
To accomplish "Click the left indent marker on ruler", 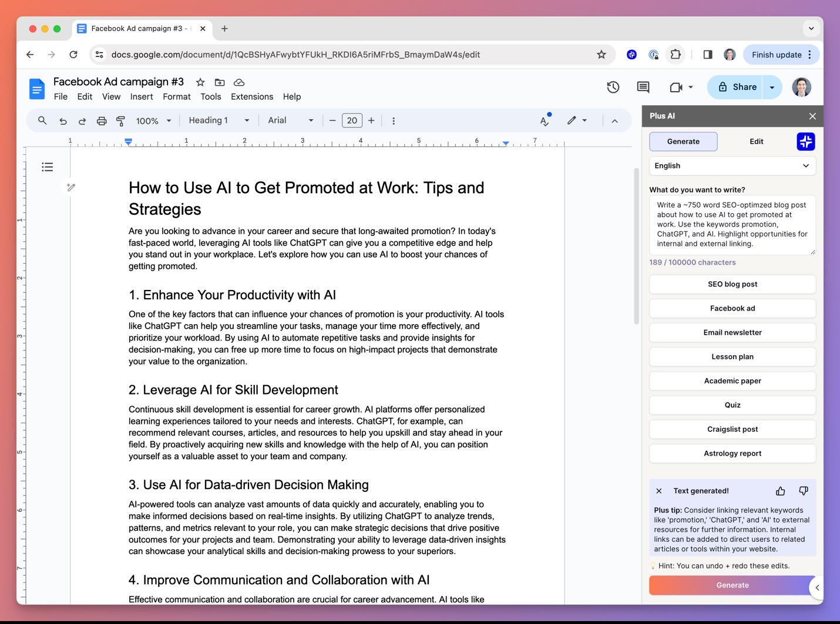I will click(x=128, y=141).
